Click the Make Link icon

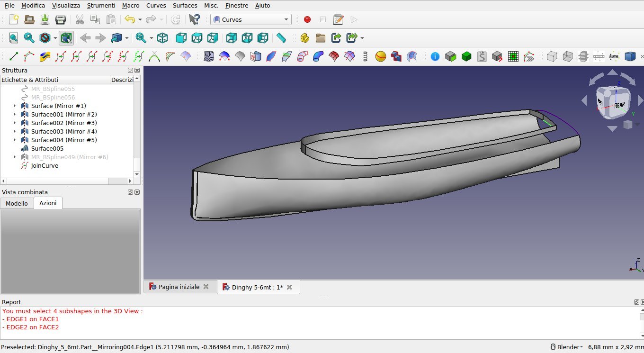click(336, 38)
